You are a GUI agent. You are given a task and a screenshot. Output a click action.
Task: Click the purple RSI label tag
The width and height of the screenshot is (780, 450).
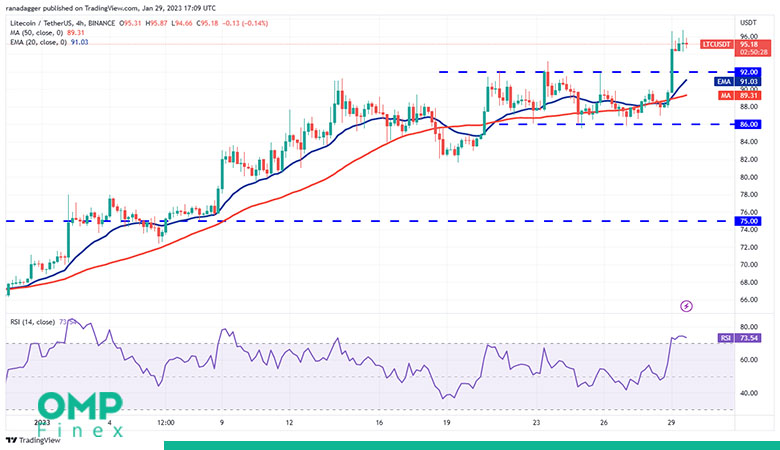[x=726, y=338]
